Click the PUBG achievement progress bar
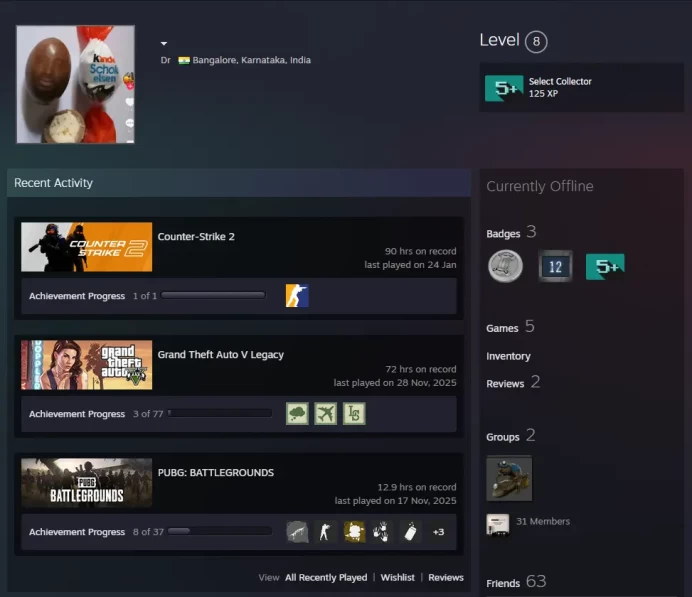The width and height of the screenshot is (692, 597). 220,531
